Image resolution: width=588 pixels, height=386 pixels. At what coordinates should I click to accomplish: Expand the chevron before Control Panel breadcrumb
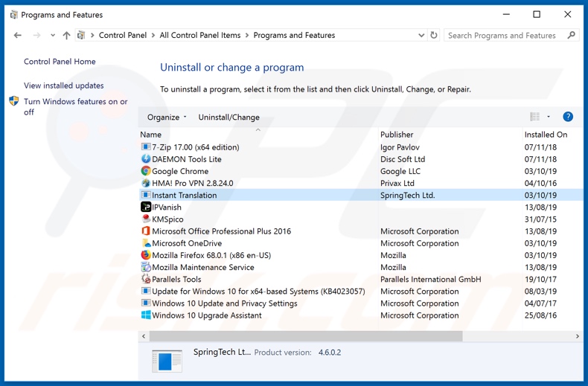(92, 35)
